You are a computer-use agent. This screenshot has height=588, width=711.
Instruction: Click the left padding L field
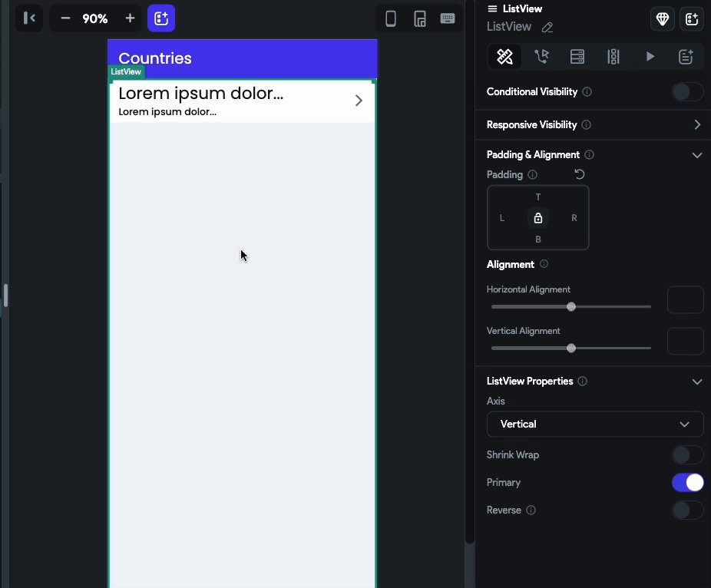(502, 218)
